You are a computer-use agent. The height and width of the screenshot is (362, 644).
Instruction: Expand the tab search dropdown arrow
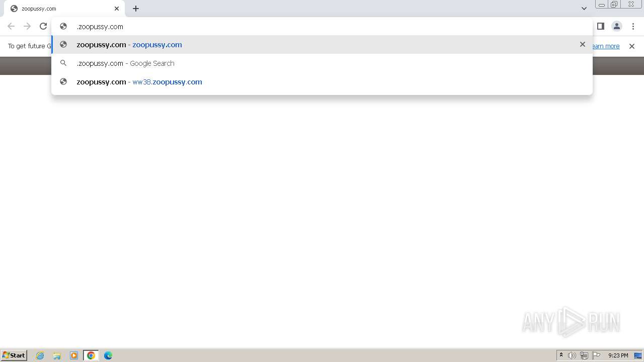coord(584,9)
